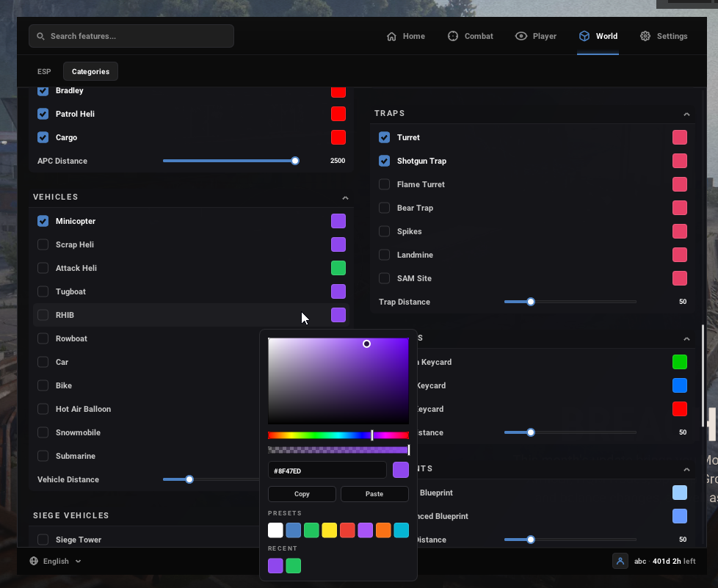Click the Search features field
The width and height of the screenshot is (718, 588).
131,36
